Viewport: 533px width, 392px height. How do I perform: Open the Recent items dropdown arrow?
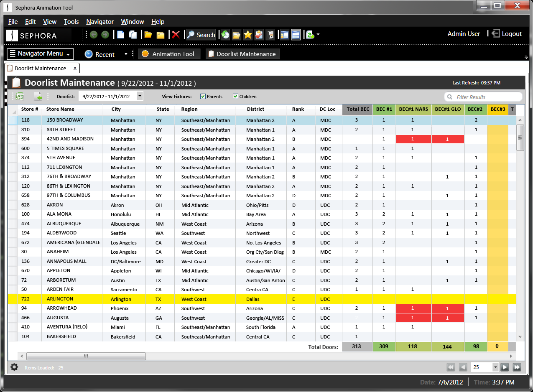click(126, 54)
